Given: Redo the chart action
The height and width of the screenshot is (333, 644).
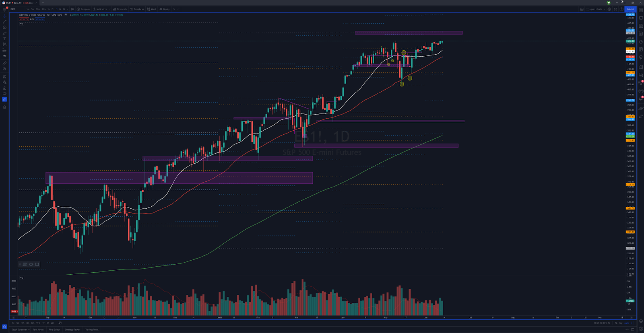Looking at the screenshot, I should pyautogui.click(x=178, y=9).
